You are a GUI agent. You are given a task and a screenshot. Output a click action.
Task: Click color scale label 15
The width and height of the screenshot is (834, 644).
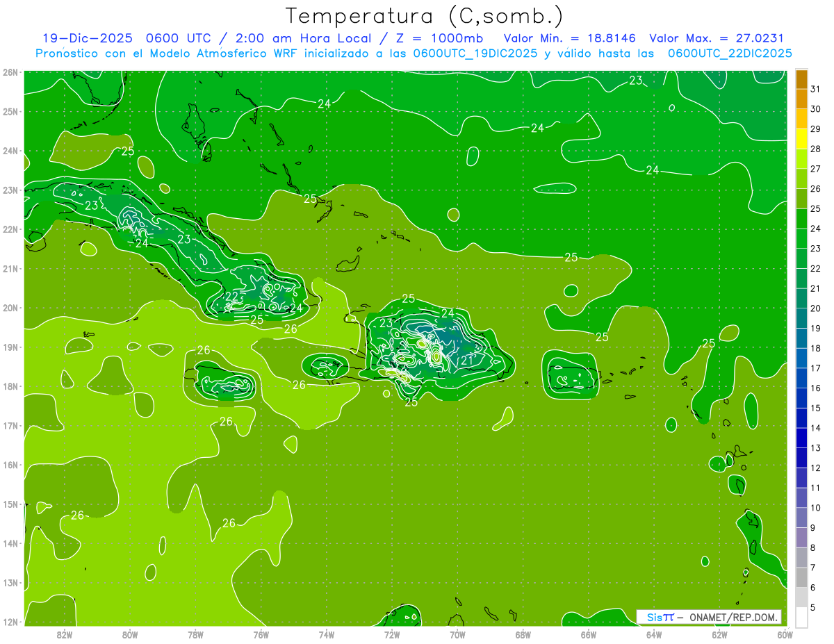pyautogui.click(x=815, y=408)
